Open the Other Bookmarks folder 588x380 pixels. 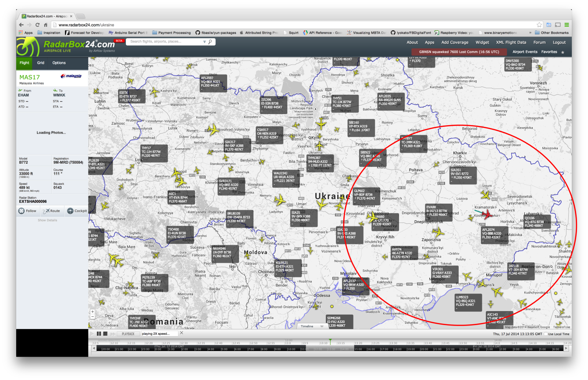(x=552, y=32)
